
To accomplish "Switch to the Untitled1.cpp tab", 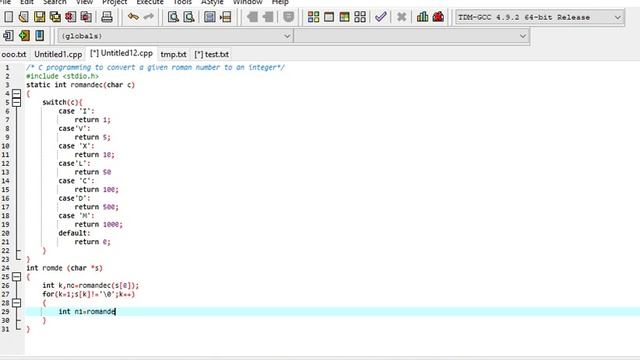I will point(58,54).
